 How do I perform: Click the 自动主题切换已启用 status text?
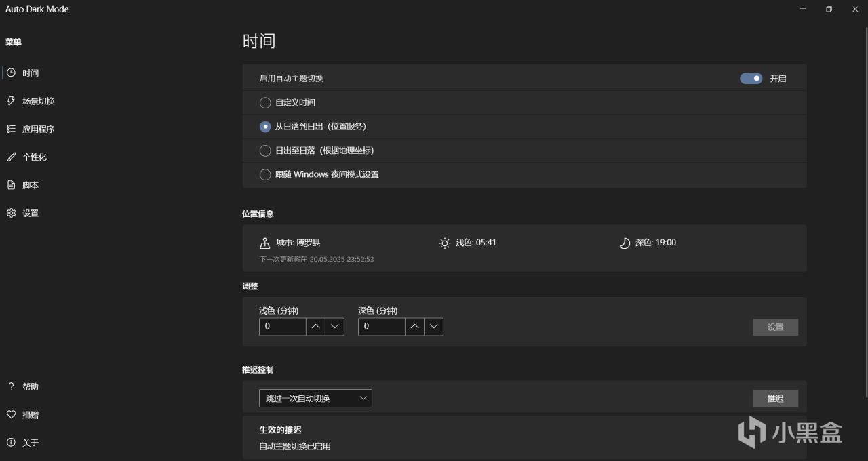point(295,446)
